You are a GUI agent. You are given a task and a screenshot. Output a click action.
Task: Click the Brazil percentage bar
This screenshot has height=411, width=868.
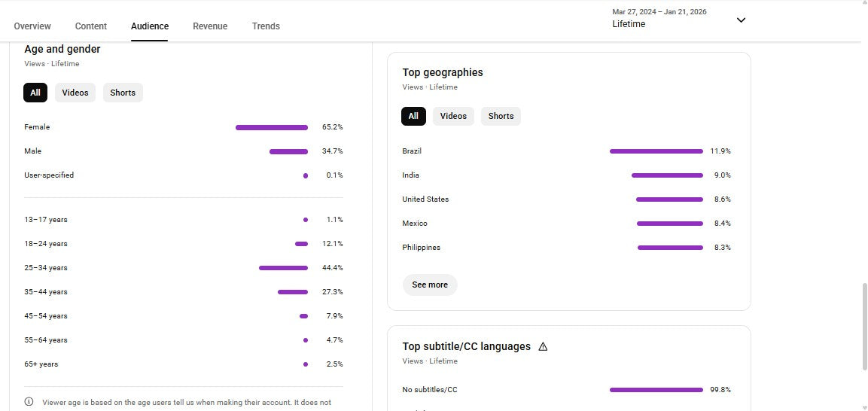[x=656, y=151]
